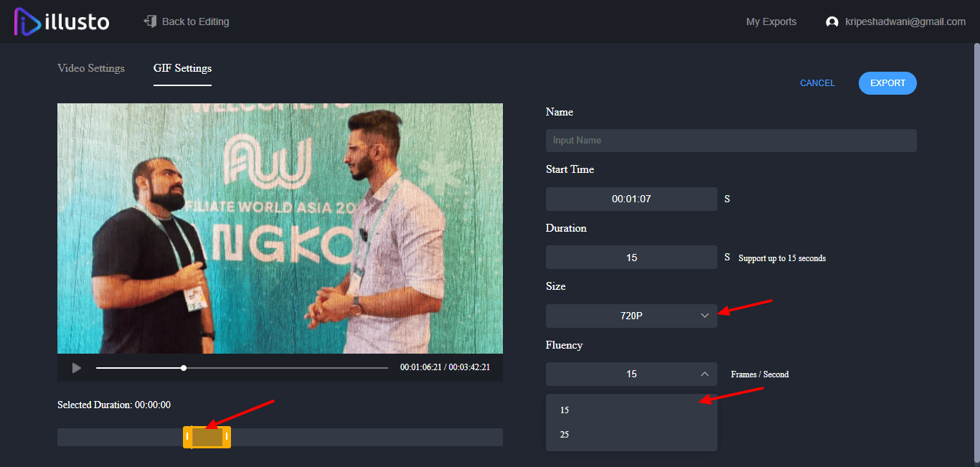980x467 pixels.
Task: Click the right handle of duration selector
Action: click(x=227, y=437)
